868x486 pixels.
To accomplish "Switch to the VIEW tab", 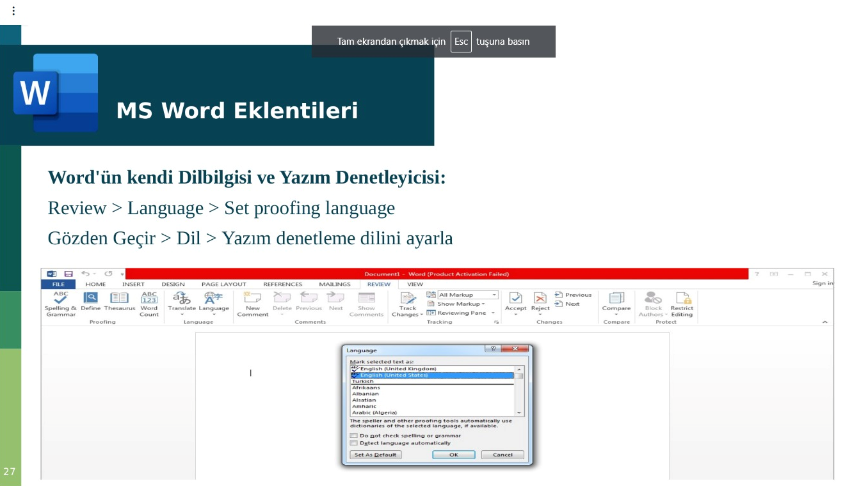I will 415,284.
